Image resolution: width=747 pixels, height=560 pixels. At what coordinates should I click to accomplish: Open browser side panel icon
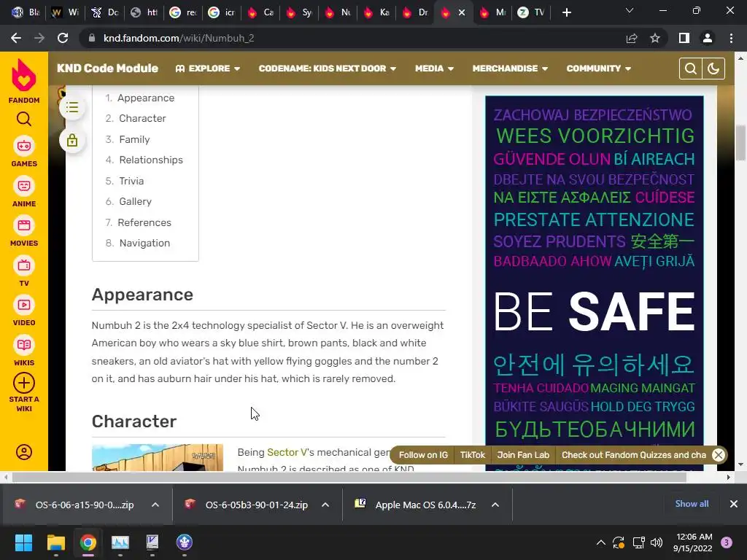[x=684, y=38]
